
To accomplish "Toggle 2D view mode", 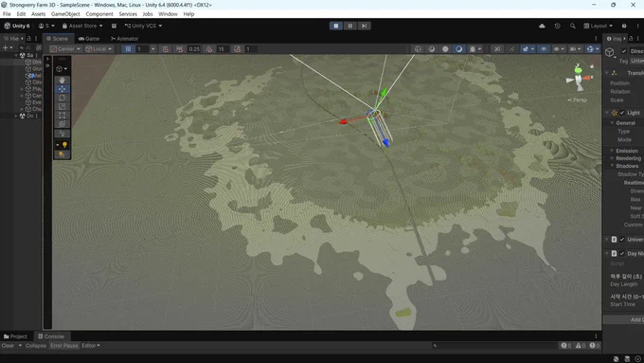I will pyautogui.click(x=497, y=49).
